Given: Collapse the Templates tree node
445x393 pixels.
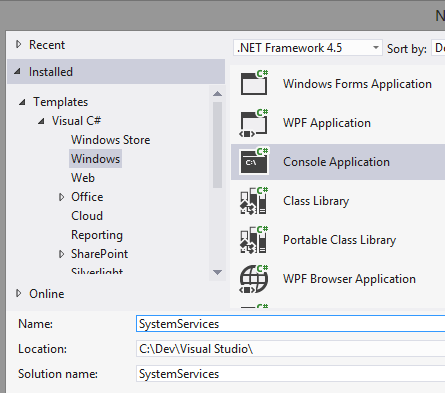Looking at the screenshot, I should pyautogui.click(x=22, y=102).
